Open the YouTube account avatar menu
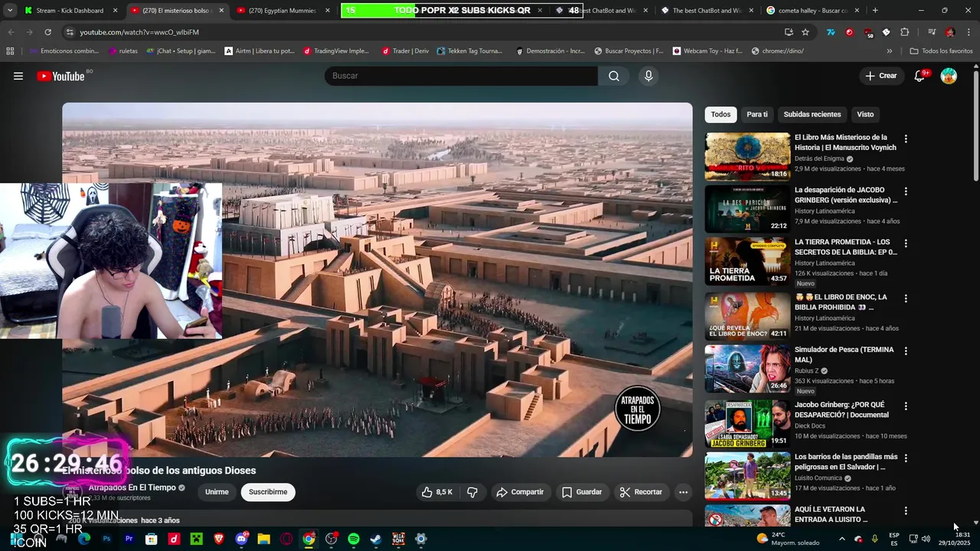This screenshot has width=980, height=551. coord(949,76)
